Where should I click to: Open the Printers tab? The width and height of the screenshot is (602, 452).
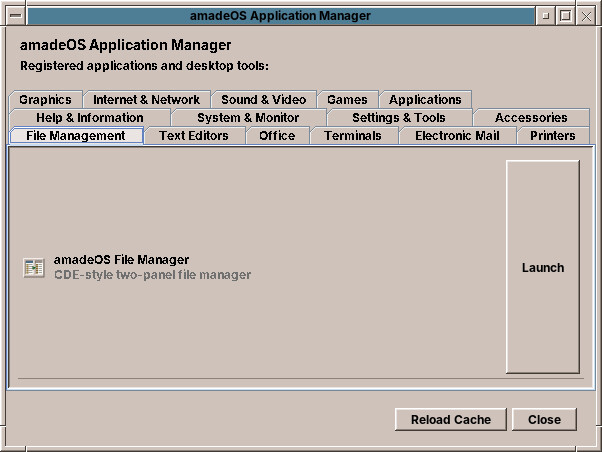(x=553, y=136)
